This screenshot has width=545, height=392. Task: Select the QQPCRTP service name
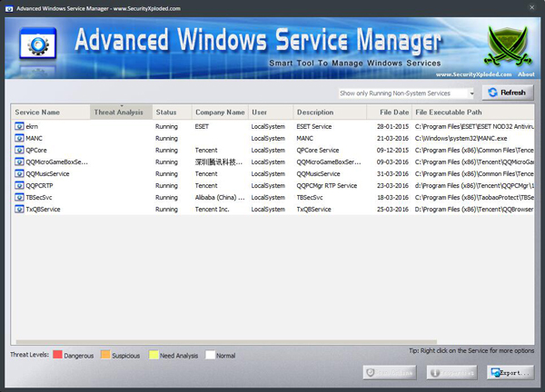click(39, 185)
